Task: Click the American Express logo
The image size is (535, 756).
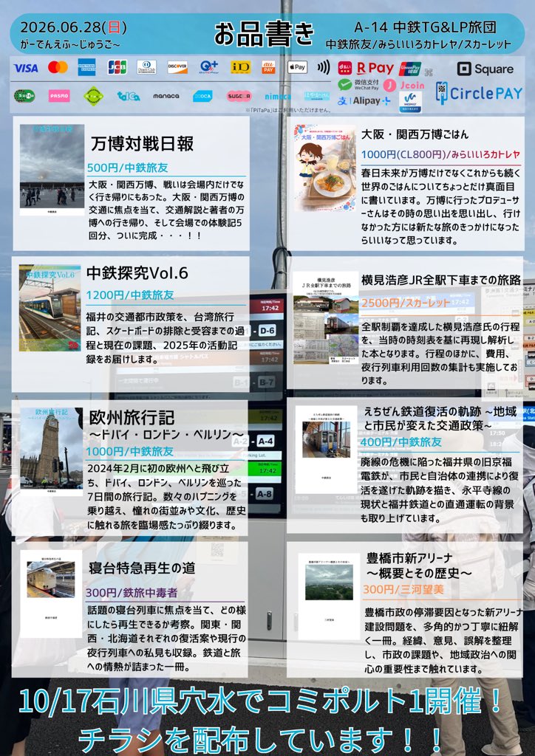Action: (87, 67)
